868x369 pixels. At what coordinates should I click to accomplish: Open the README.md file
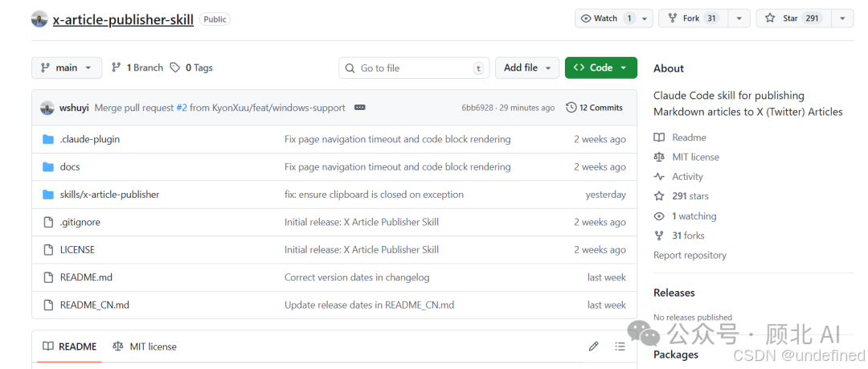(x=86, y=277)
